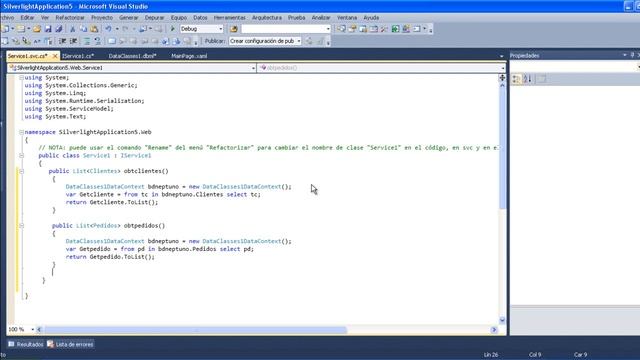Click the Properties Window toolbar icon
The image size is (640, 360).
tap(352, 29)
